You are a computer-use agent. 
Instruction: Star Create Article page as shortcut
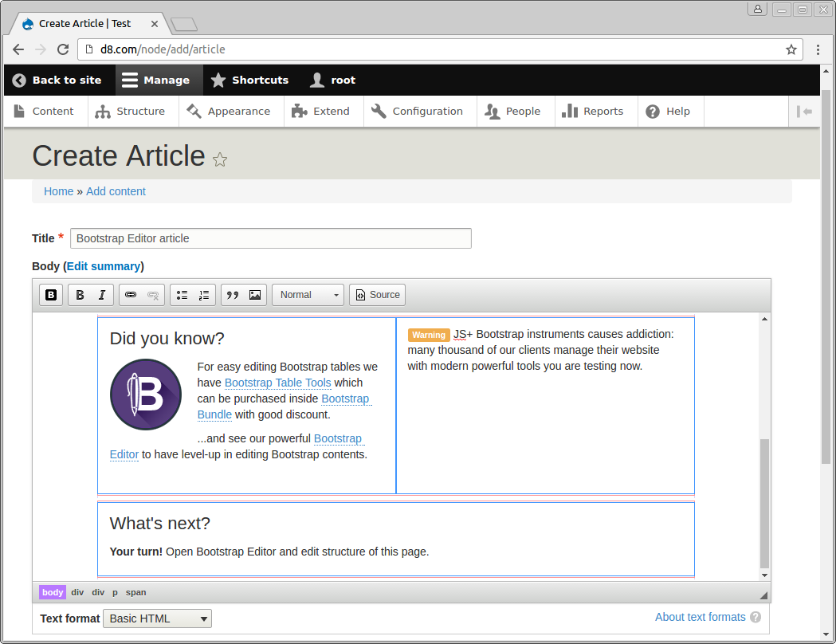220,159
